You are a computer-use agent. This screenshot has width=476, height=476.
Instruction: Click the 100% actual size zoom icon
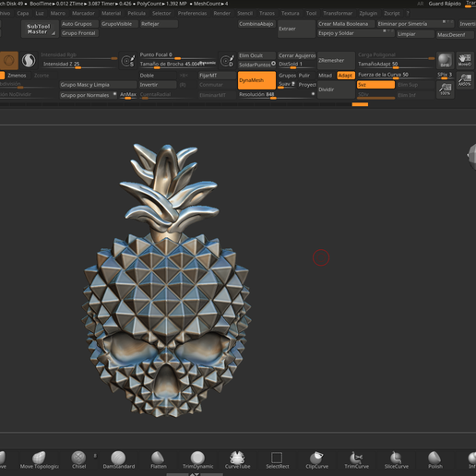pos(445,89)
